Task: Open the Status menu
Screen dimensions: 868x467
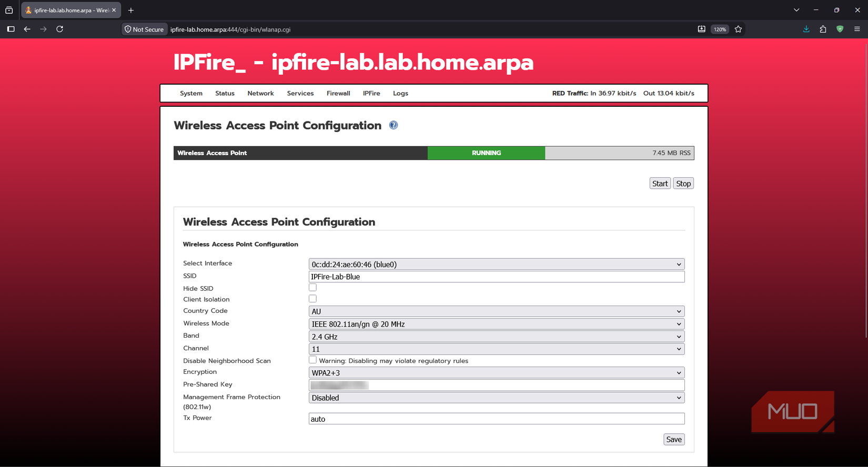Action: (x=225, y=94)
